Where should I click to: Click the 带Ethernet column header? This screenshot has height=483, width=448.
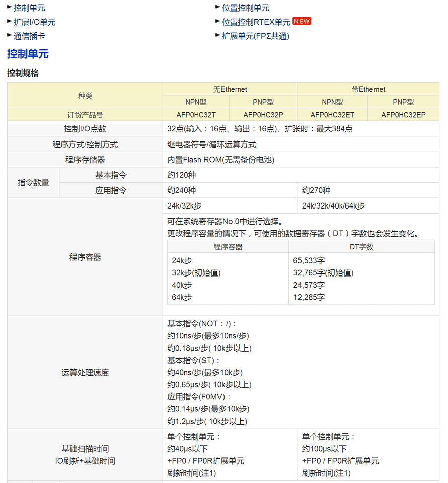click(x=368, y=89)
